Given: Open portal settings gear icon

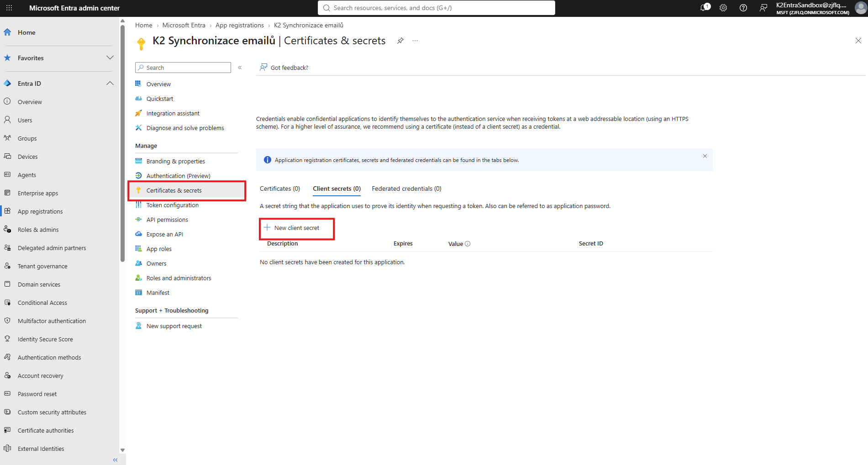Looking at the screenshot, I should pos(723,8).
